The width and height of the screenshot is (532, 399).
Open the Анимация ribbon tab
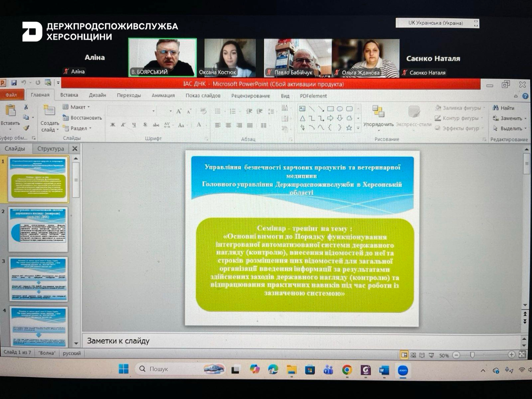click(163, 95)
